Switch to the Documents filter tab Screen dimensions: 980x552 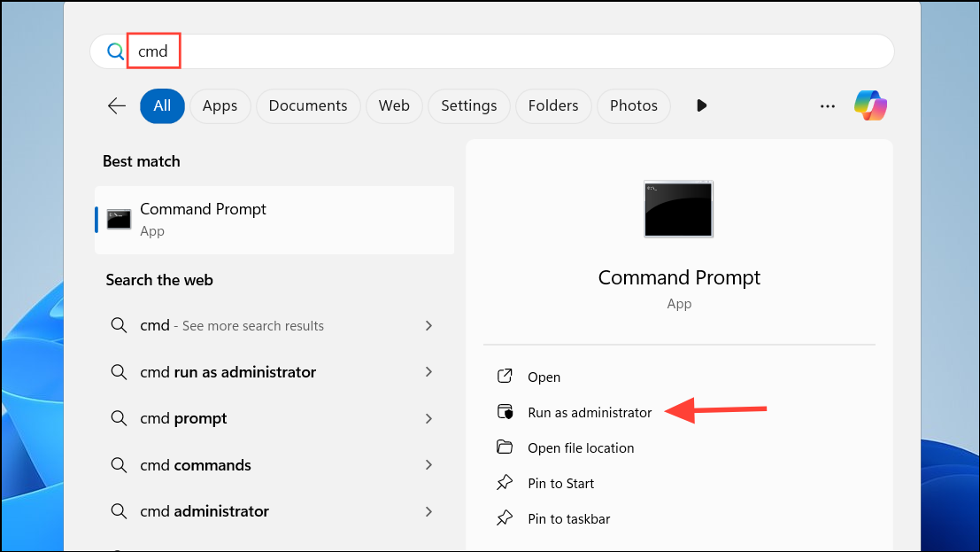[x=308, y=105]
